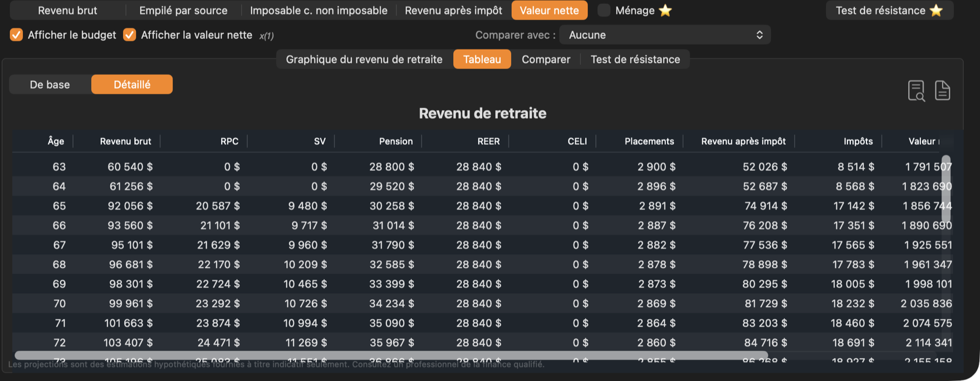This screenshot has height=381, width=980.
Task: Select Imposable c. non imposable tab
Action: click(x=318, y=10)
